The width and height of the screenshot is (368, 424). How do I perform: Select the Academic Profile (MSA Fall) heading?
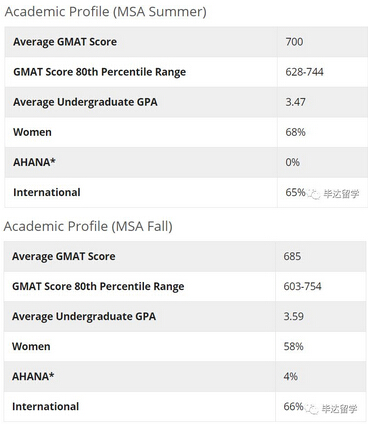point(88,226)
